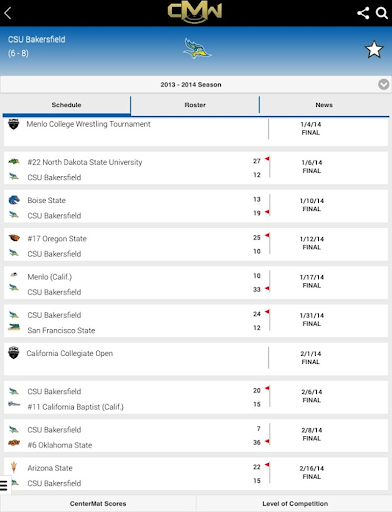Open #11 California Baptist (Calif.)
The height and width of the screenshot is (512, 392).
pyautogui.click(x=75, y=407)
